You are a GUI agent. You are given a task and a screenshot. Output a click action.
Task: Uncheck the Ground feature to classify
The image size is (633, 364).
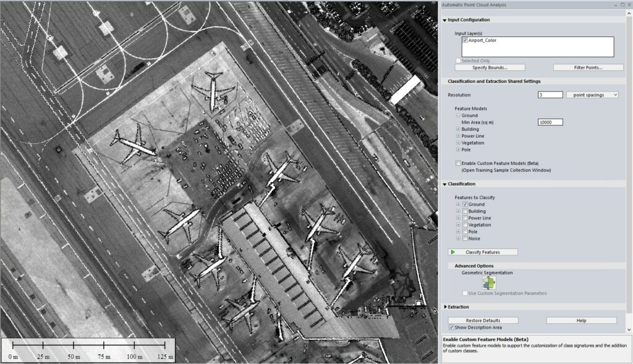pyautogui.click(x=465, y=205)
